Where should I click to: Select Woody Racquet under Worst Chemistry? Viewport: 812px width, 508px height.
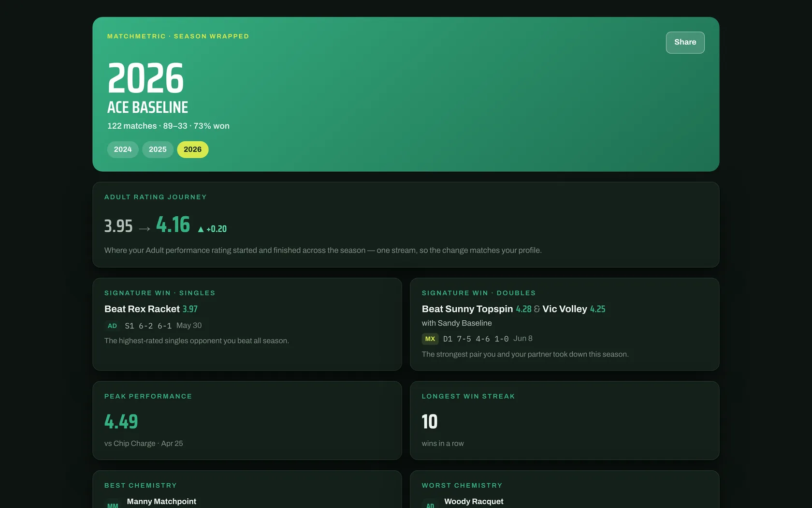coord(474,502)
